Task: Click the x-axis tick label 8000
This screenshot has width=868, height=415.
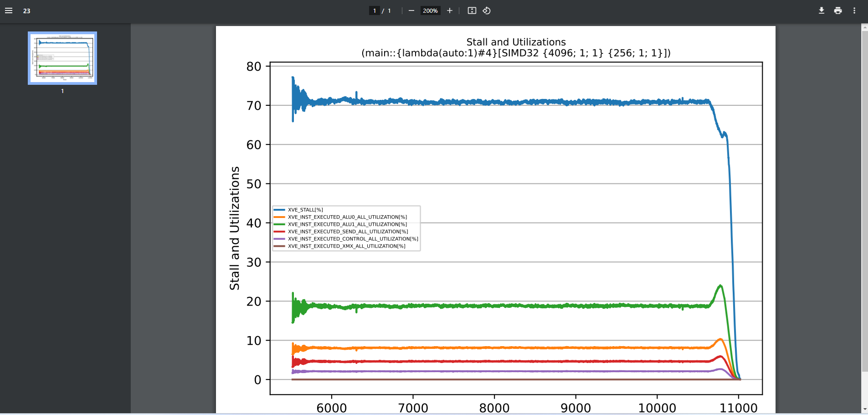Action: pyautogui.click(x=494, y=408)
